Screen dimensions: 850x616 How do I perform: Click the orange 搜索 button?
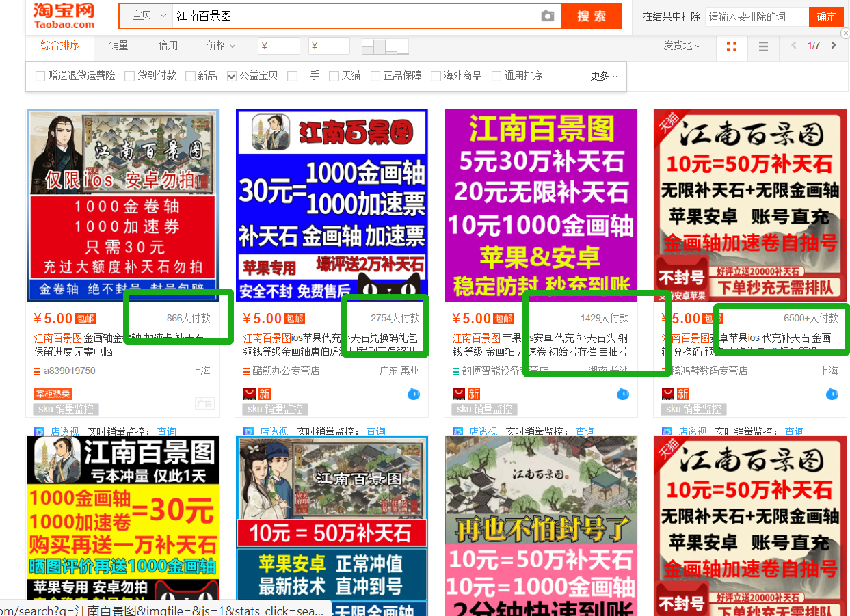(592, 16)
